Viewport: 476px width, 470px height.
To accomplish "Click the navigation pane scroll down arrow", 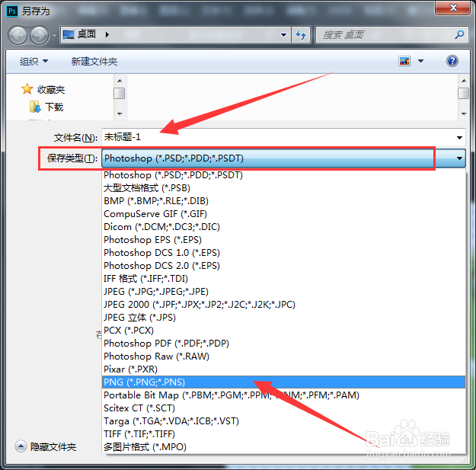I will (x=120, y=114).
